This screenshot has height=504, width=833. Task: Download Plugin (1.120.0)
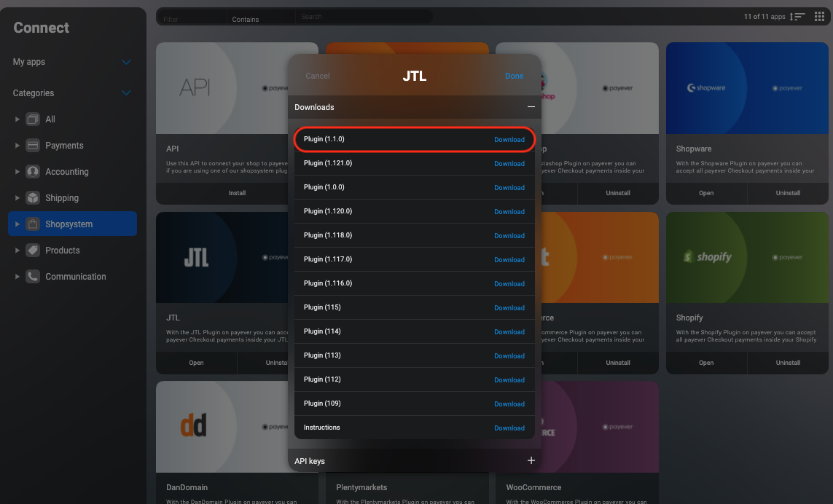pos(509,211)
